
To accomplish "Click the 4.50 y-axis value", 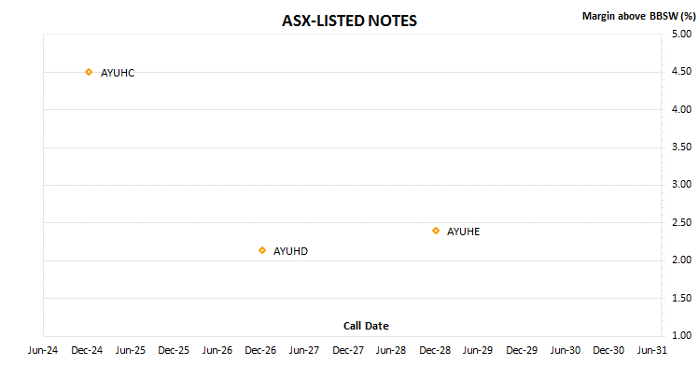I will [x=682, y=71].
